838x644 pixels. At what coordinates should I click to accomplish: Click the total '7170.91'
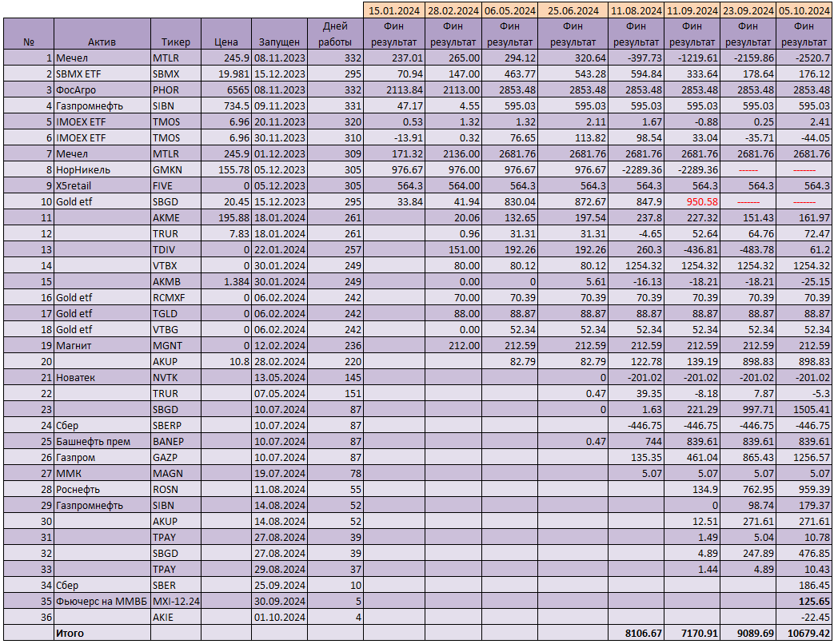(x=692, y=634)
